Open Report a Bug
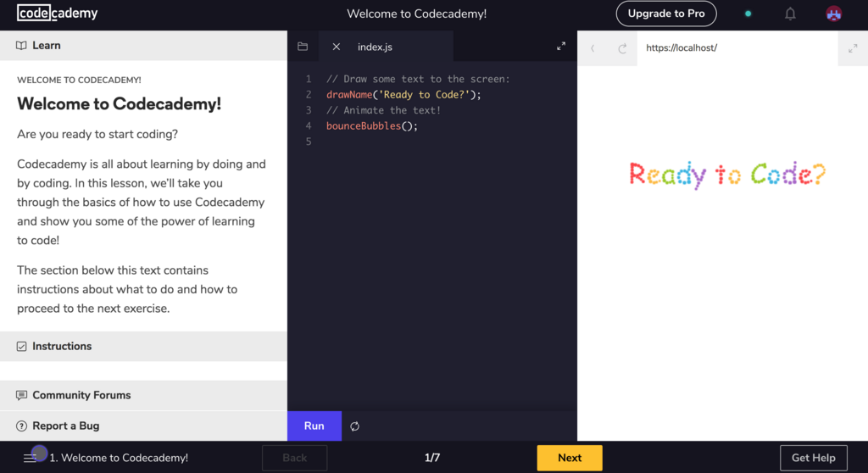 point(143,426)
